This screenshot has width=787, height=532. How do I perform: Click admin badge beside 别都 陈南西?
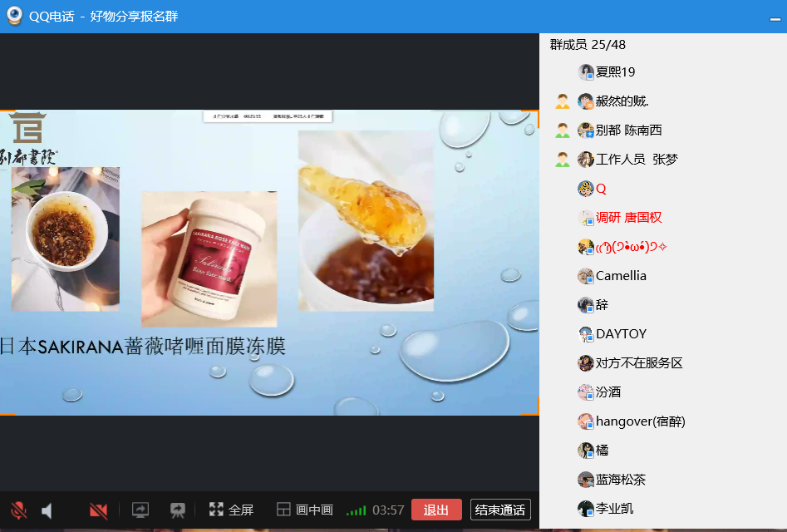coord(563,131)
